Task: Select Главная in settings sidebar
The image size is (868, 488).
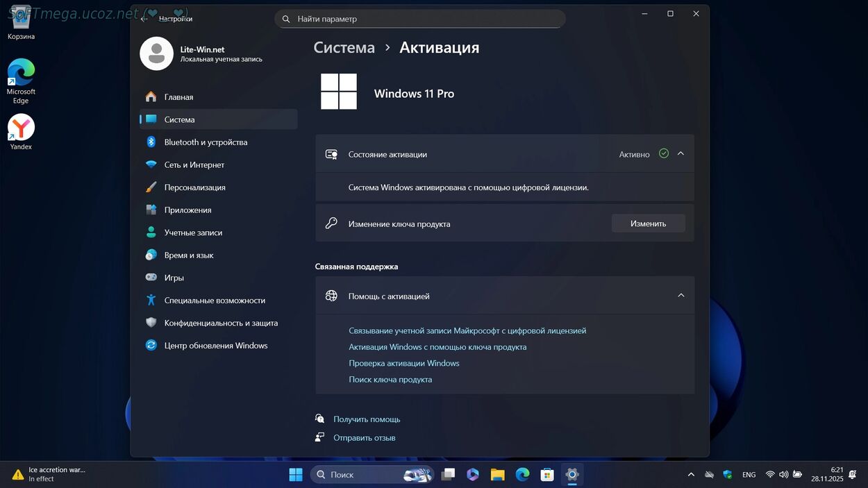Action: tap(178, 97)
